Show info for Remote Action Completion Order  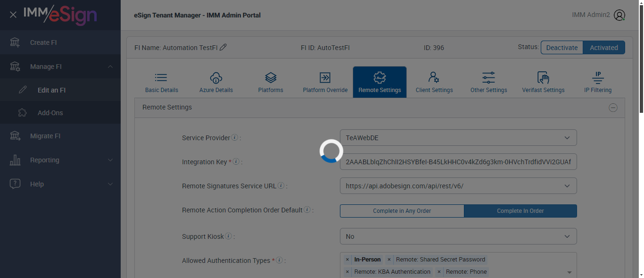tap(307, 210)
